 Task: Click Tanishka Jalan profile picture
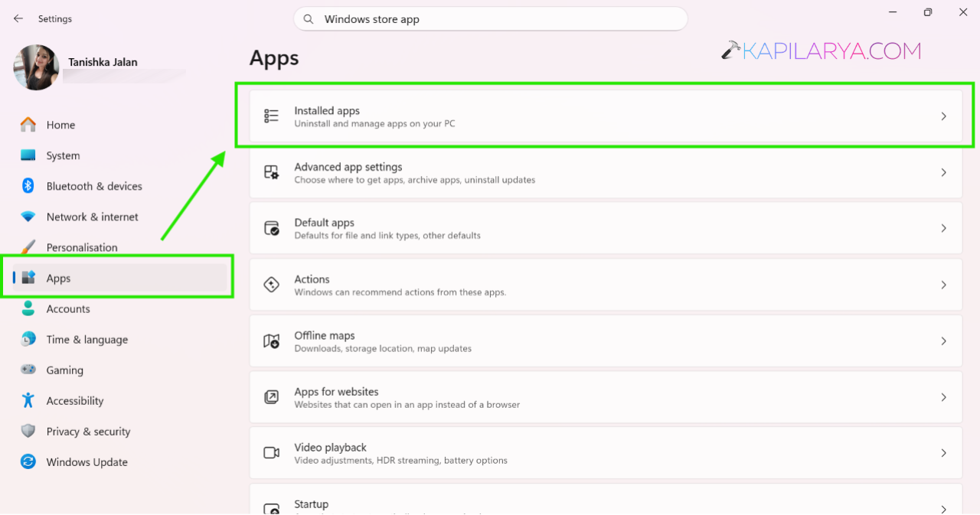point(36,67)
